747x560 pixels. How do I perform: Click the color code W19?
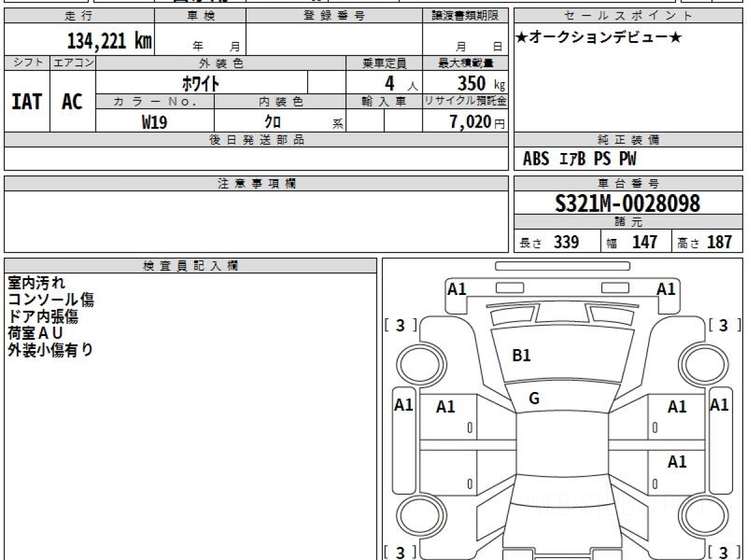(154, 122)
